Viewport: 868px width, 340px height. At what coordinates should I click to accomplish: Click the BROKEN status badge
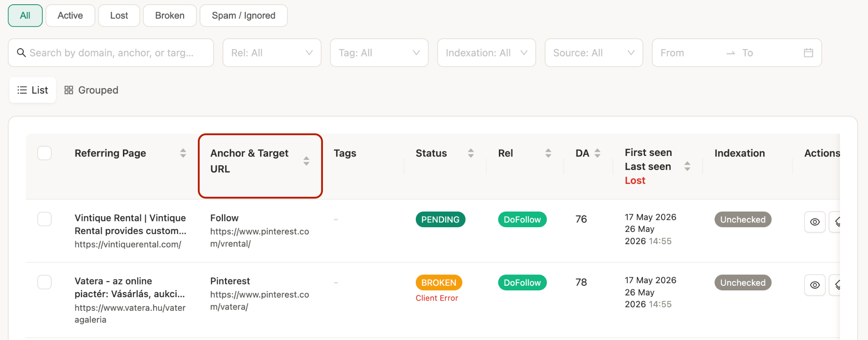click(x=439, y=282)
